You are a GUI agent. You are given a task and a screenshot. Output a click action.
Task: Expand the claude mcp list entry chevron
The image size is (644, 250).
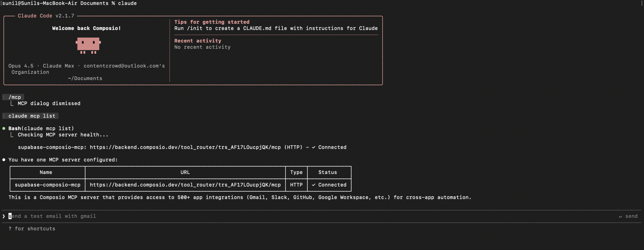click(4, 116)
